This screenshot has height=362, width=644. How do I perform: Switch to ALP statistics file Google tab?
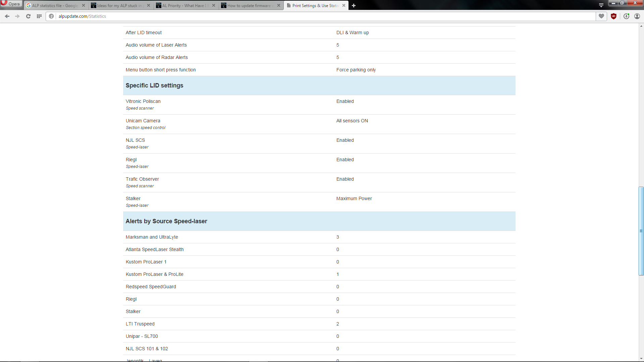click(x=54, y=5)
